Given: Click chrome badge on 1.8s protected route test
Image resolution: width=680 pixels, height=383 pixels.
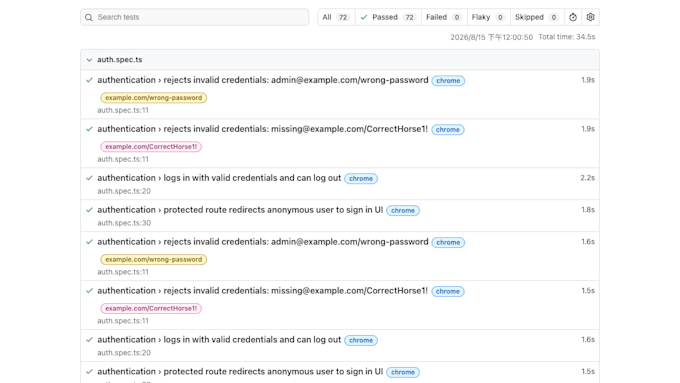Looking at the screenshot, I should point(403,210).
